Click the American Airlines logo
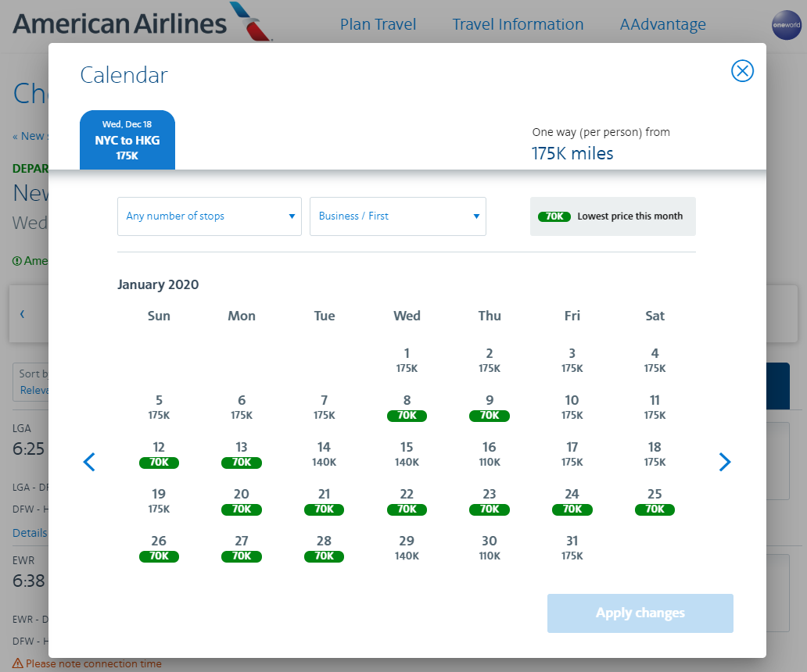 [x=142, y=23]
